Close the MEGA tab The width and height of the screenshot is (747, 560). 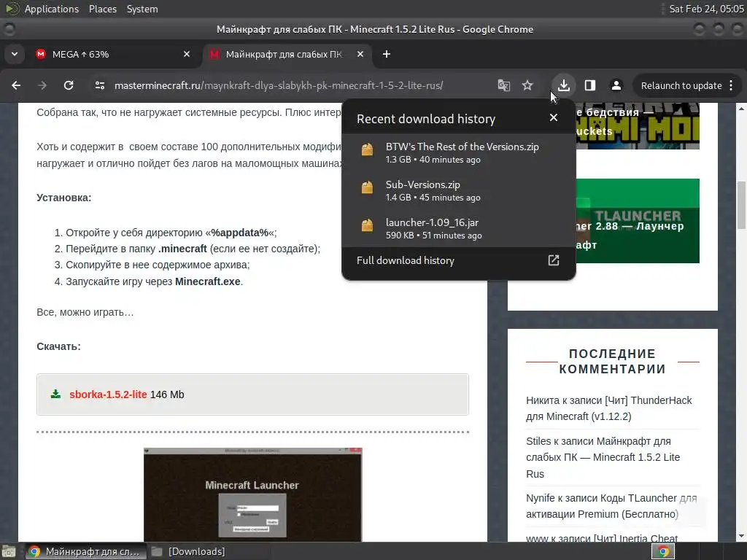pyautogui.click(x=186, y=54)
